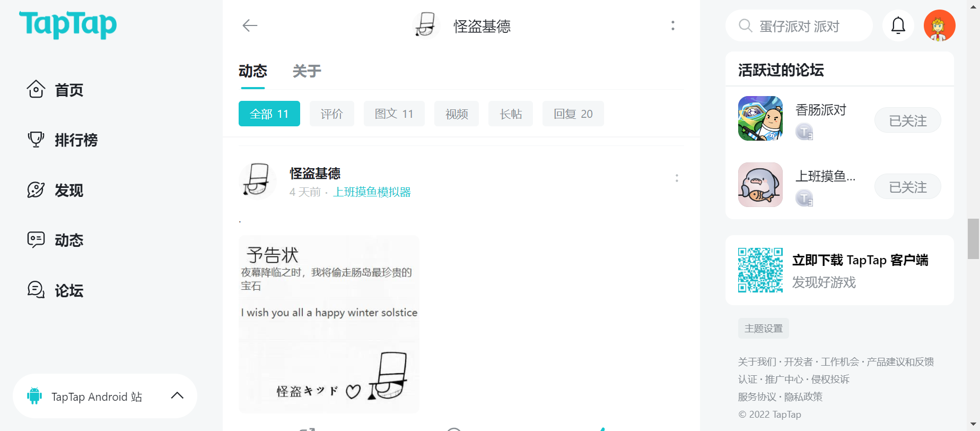Screen dimensions: 980x431
Task: Click the 怪盗基德 title in header
Action: pos(482,26)
